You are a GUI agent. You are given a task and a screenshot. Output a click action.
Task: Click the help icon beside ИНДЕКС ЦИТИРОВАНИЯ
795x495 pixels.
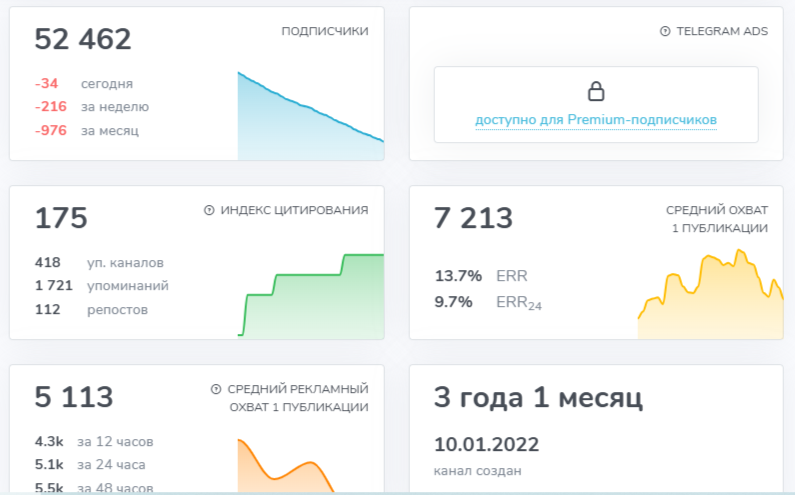(x=209, y=210)
